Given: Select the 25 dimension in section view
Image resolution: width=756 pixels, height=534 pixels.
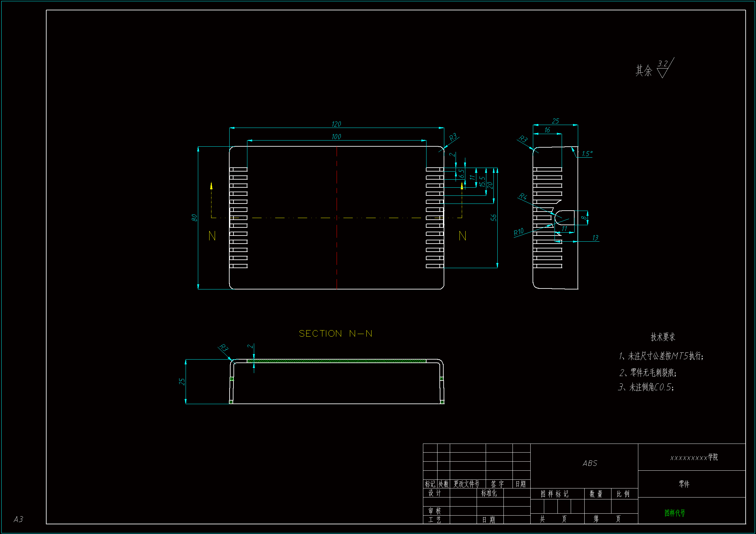Looking at the screenshot, I should point(182,381).
